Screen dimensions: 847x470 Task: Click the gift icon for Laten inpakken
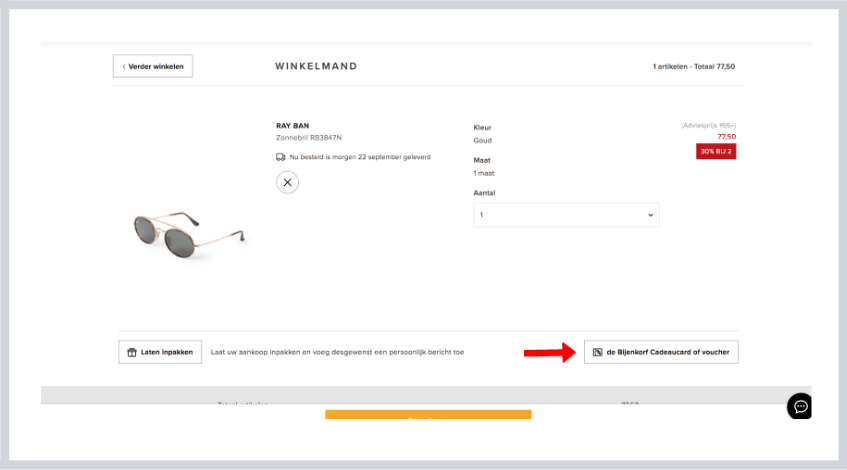131,352
